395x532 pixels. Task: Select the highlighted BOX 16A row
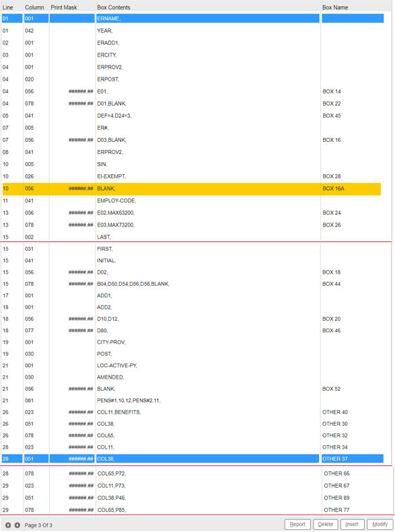pyautogui.click(x=191, y=188)
